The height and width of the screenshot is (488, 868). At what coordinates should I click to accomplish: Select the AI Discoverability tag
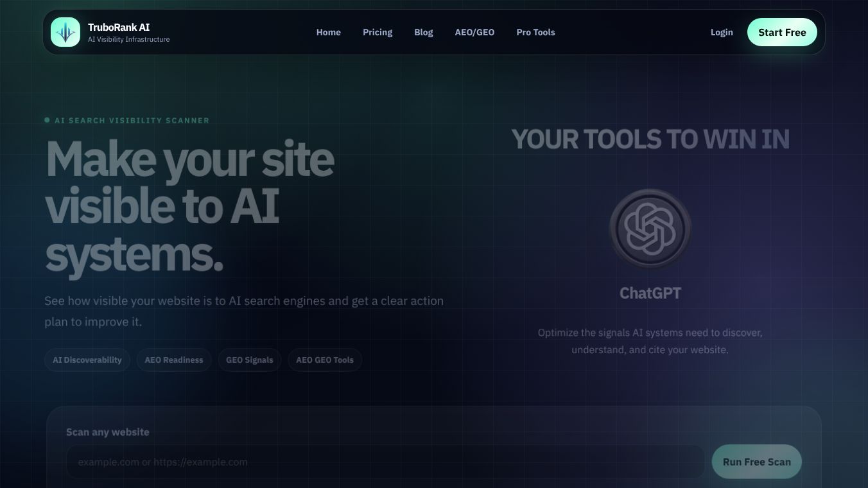click(x=87, y=360)
